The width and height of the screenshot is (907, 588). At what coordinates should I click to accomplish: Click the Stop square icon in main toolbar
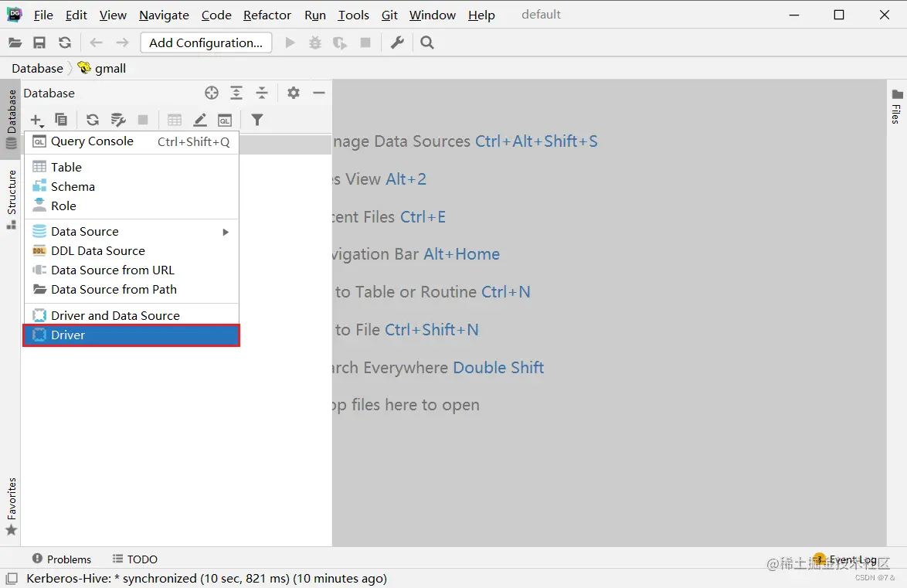tap(365, 42)
